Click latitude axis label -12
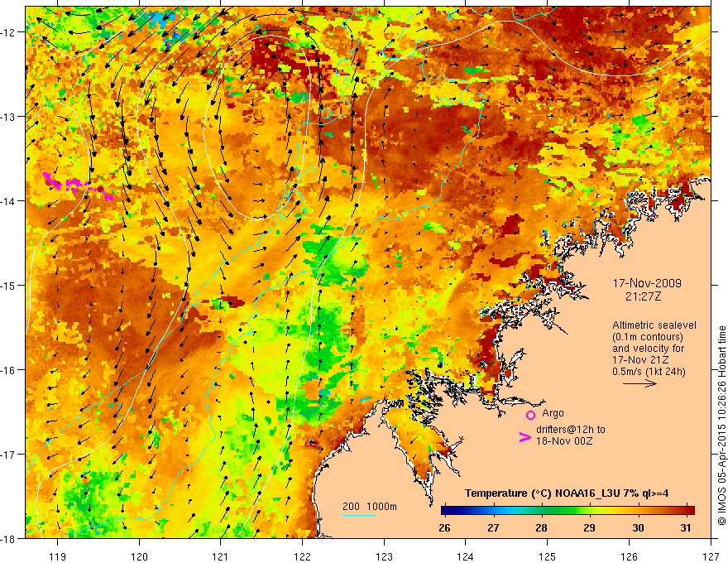 [x=9, y=32]
